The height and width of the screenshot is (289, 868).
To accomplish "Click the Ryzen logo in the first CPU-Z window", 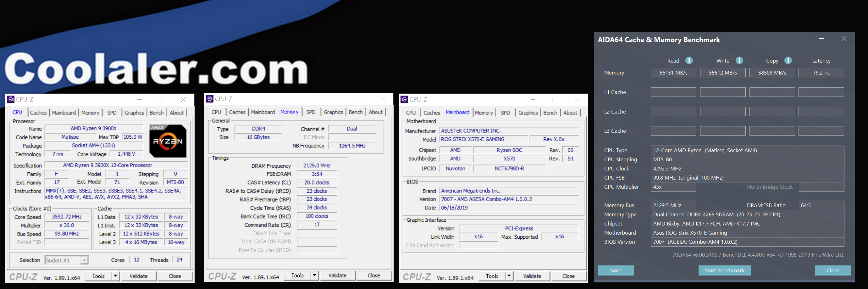I will [168, 141].
